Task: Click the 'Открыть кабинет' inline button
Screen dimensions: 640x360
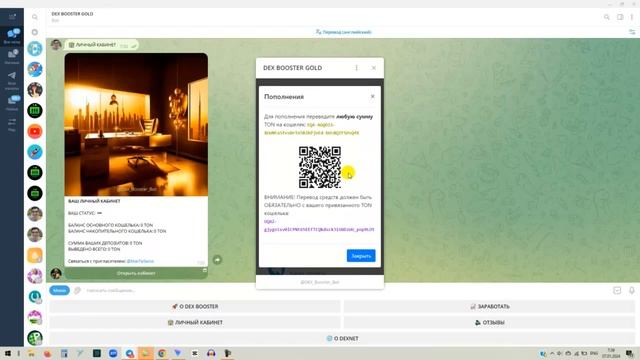Action: (x=136, y=273)
